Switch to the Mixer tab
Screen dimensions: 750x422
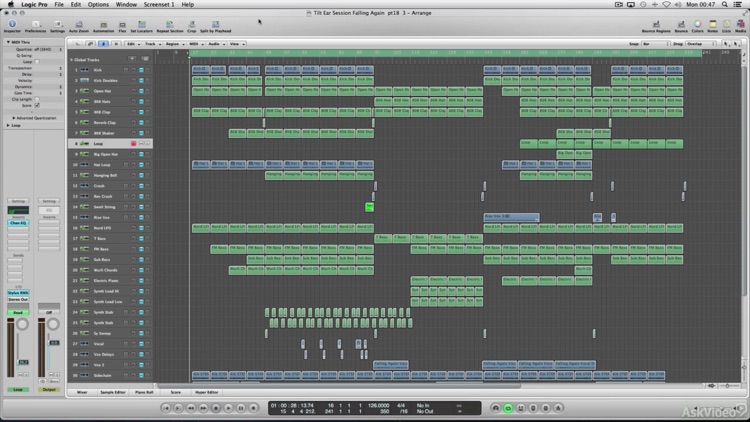point(82,392)
